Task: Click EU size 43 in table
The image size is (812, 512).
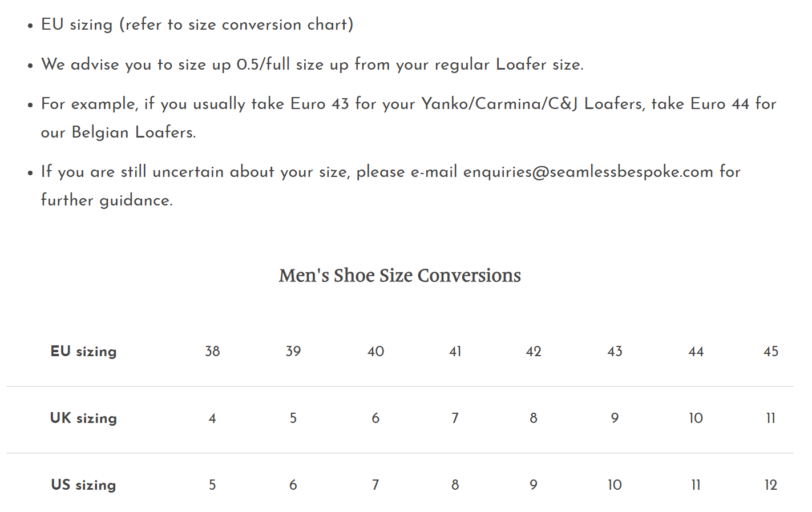Action: pos(615,352)
